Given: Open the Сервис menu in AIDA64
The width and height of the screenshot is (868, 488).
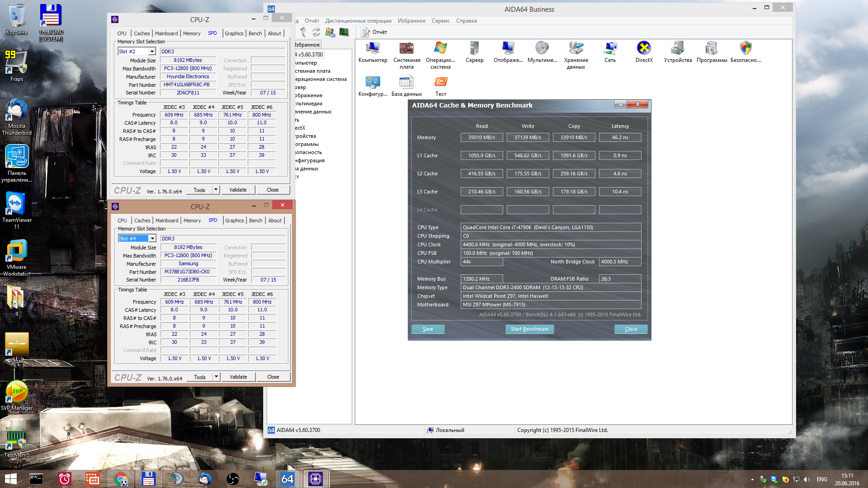Looking at the screenshot, I should tap(440, 21).
